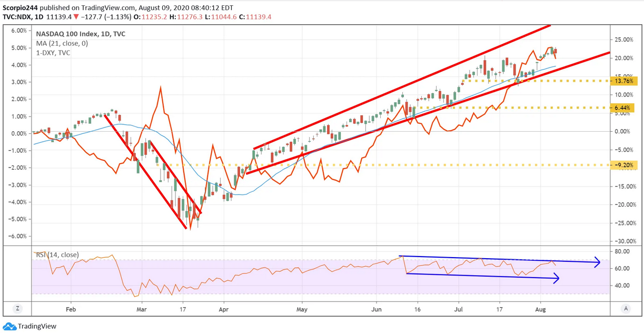Select the RSI (14, close) indicator label

(x=57, y=255)
